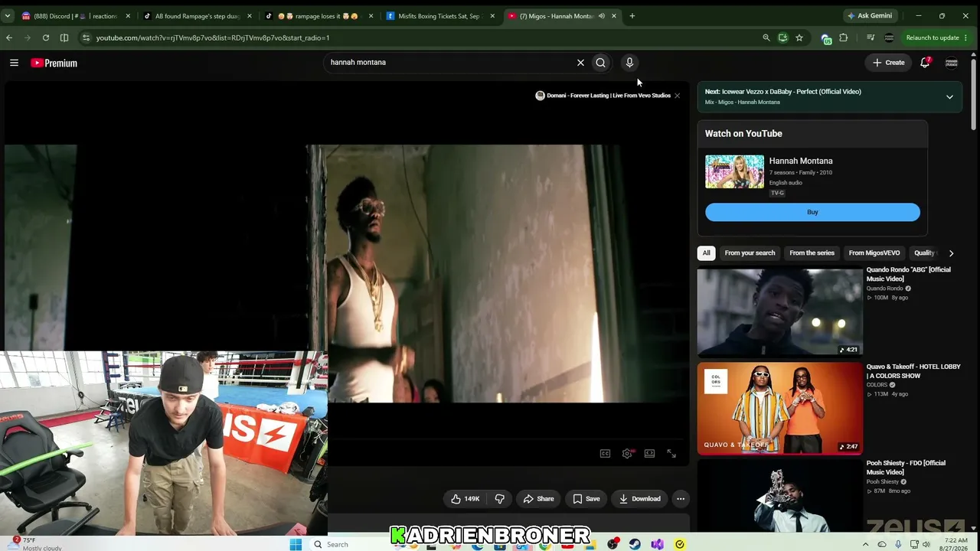The image size is (980, 551).
Task: View site information icon in address bar
Action: pyautogui.click(x=86, y=37)
